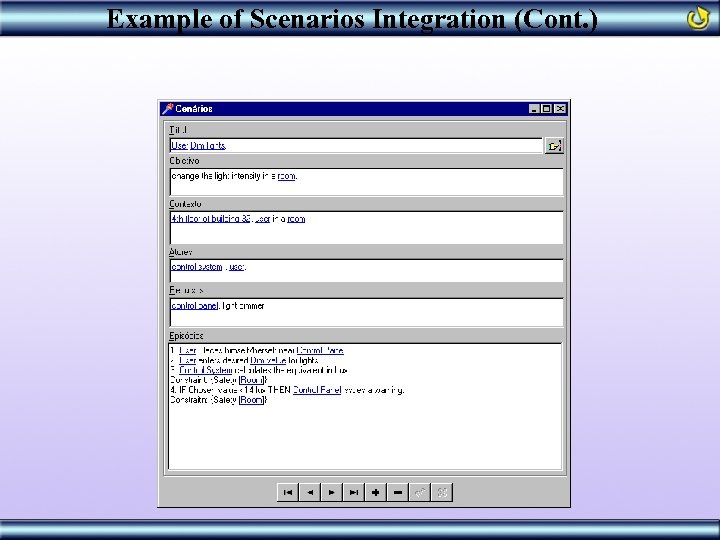Click empty area inside the Episódios text box

(365, 436)
